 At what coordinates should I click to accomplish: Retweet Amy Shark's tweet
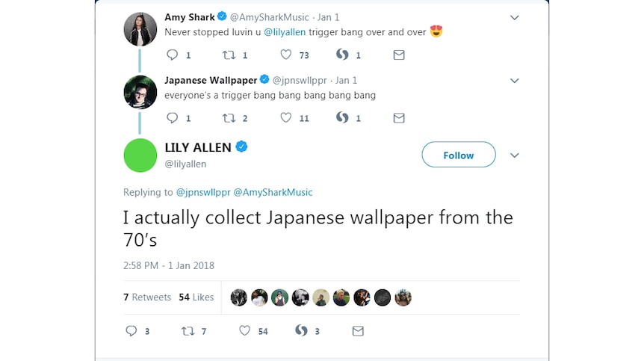(x=229, y=55)
